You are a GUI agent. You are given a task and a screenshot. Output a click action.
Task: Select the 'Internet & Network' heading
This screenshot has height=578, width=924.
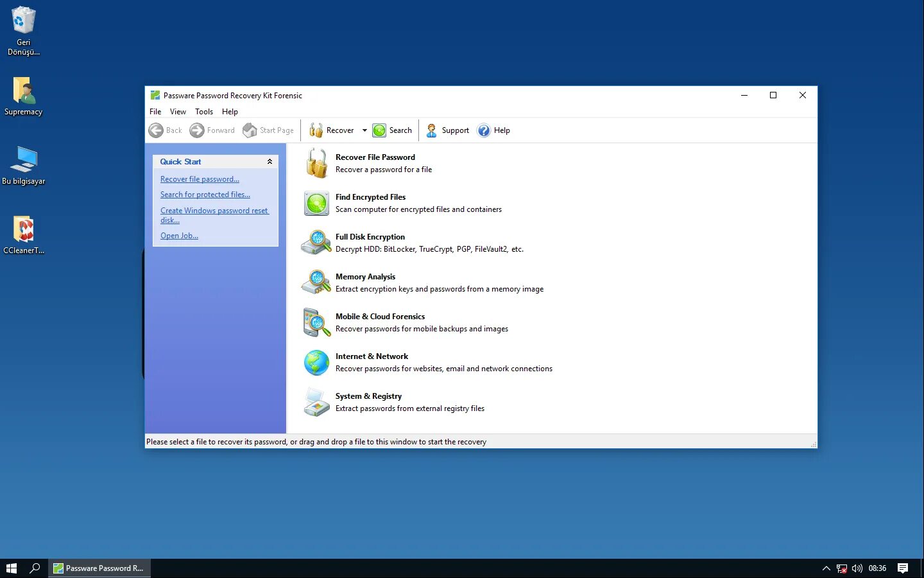pyautogui.click(x=372, y=356)
